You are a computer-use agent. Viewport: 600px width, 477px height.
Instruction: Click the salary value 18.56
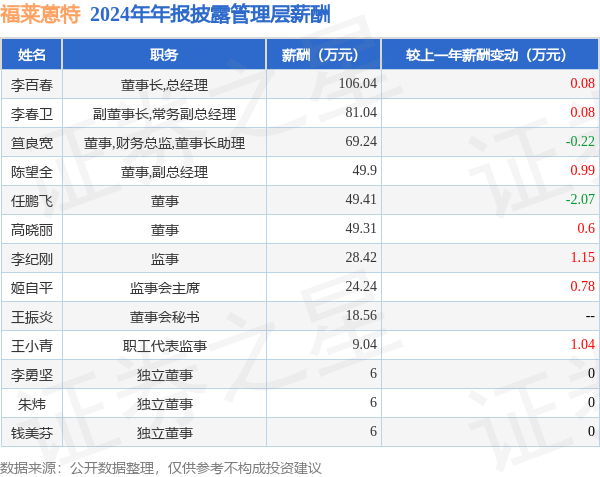[x=361, y=315]
